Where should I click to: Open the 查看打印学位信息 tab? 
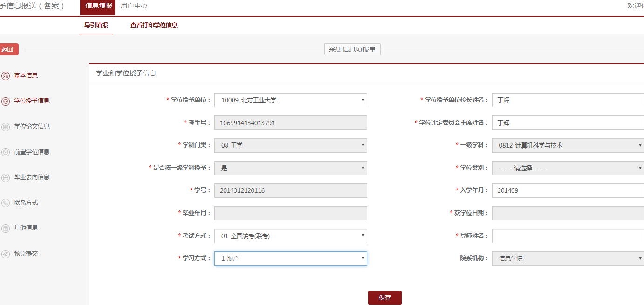tap(154, 26)
